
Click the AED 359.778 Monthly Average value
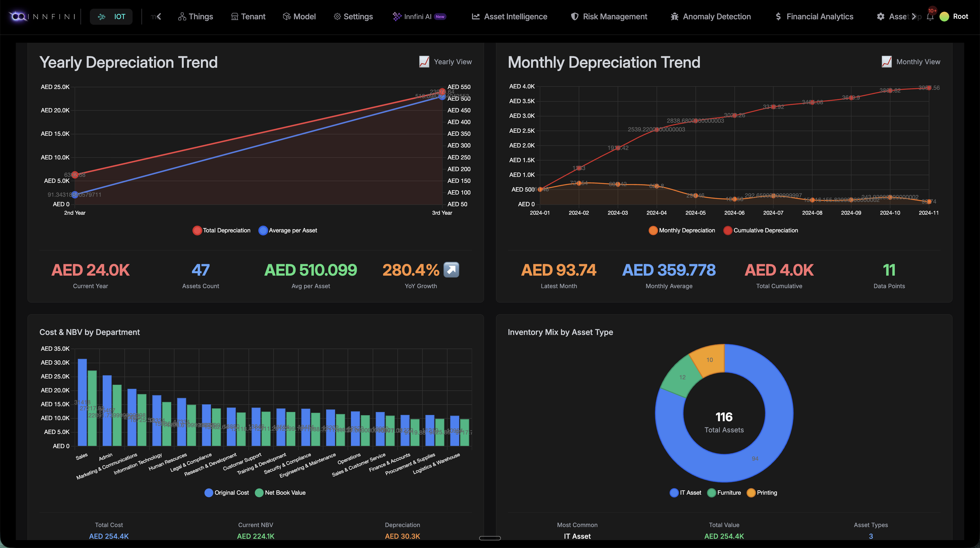pyautogui.click(x=669, y=270)
